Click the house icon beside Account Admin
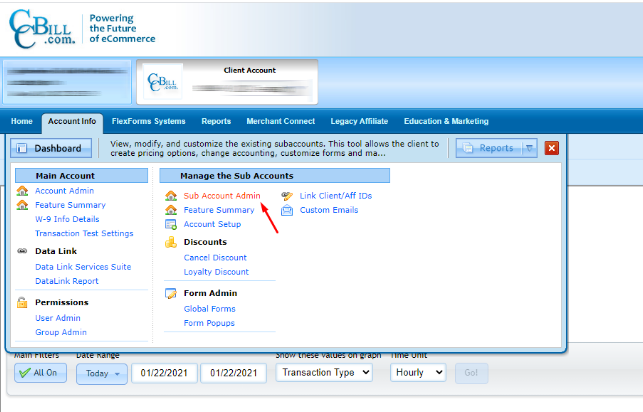The image size is (643, 412). coord(22,191)
